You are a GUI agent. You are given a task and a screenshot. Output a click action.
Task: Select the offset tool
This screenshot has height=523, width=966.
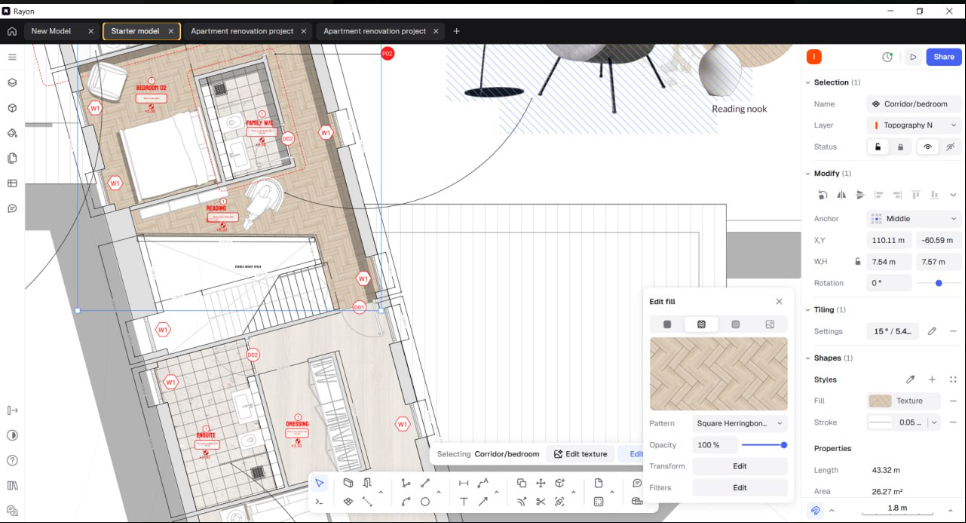click(x=521, y=502)
